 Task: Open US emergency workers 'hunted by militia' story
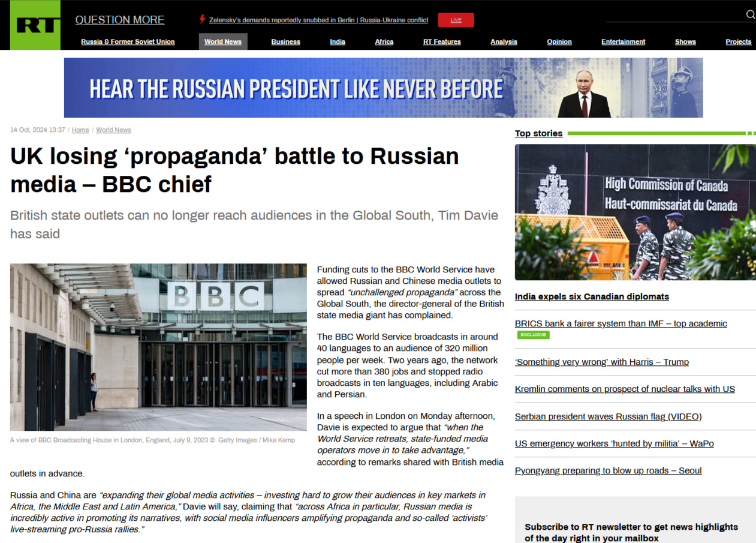[615, 443]
